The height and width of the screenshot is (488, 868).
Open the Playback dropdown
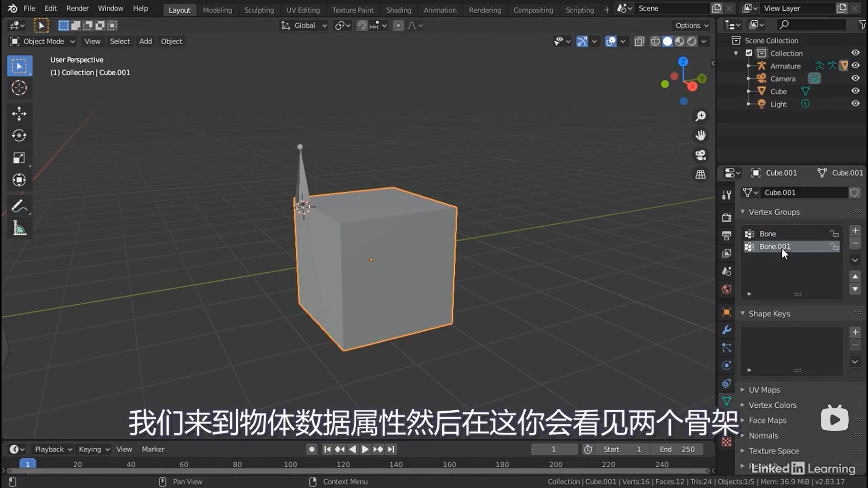coord(53,449)
